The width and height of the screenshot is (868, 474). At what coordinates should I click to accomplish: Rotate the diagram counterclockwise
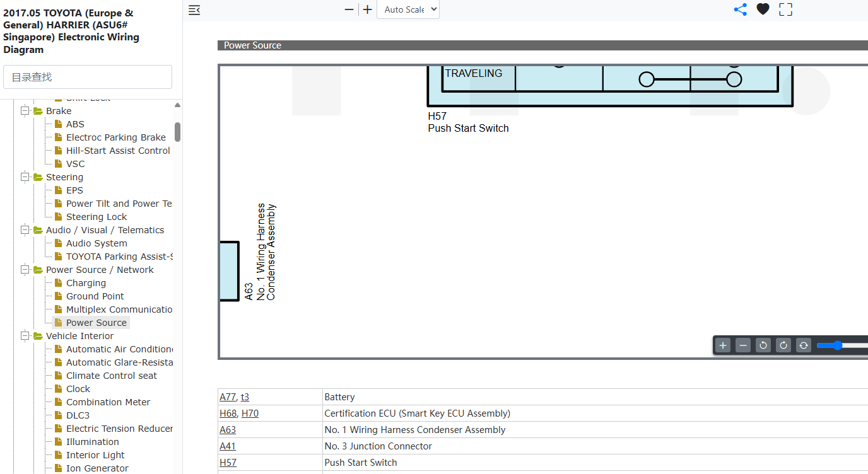coord(763,345)
